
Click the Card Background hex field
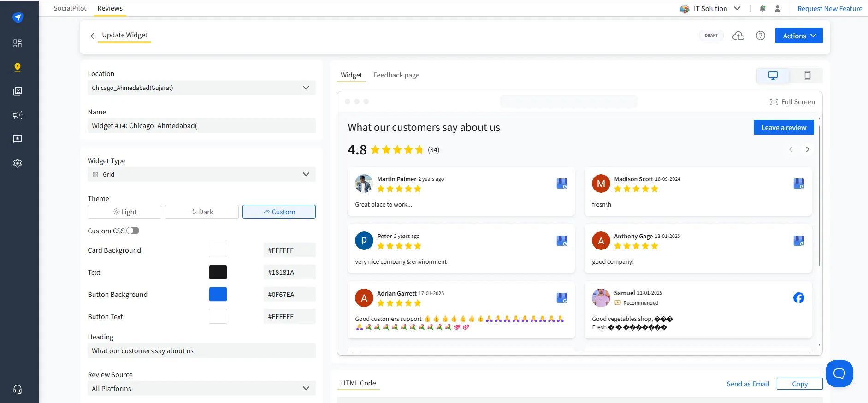pyautogui.click(x=289, y=250)
